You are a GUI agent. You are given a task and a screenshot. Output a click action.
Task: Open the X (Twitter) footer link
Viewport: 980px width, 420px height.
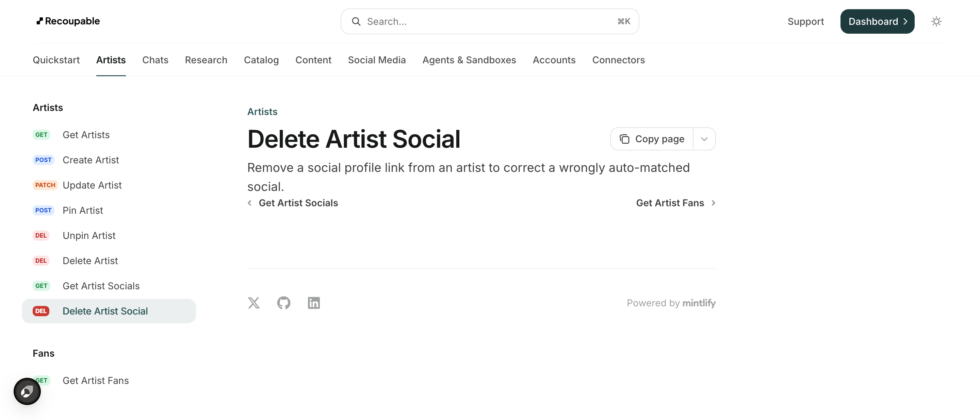[254, 303]
